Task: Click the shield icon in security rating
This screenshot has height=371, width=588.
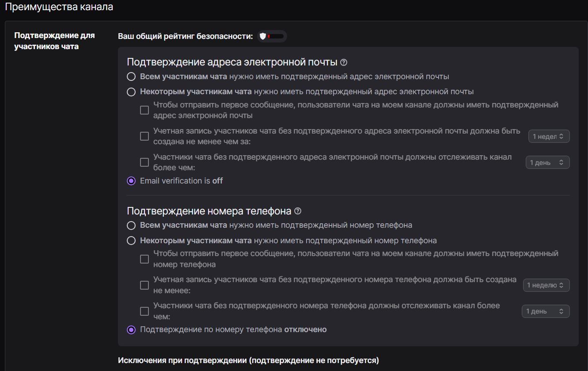Action: 263,36
